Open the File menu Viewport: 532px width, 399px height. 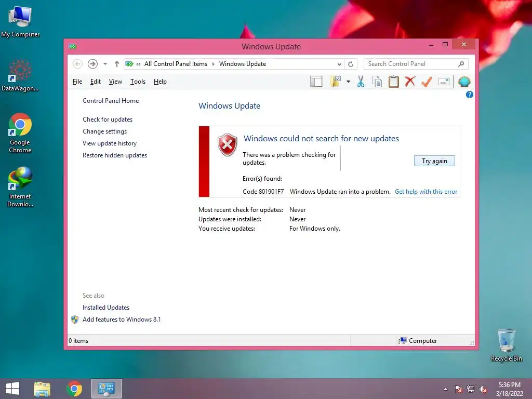77,82
